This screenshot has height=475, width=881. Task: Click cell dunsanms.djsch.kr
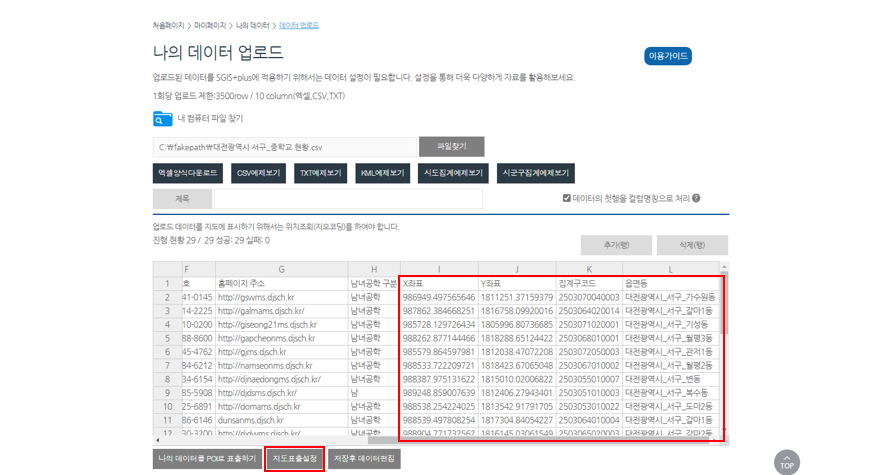pos(281,420)
